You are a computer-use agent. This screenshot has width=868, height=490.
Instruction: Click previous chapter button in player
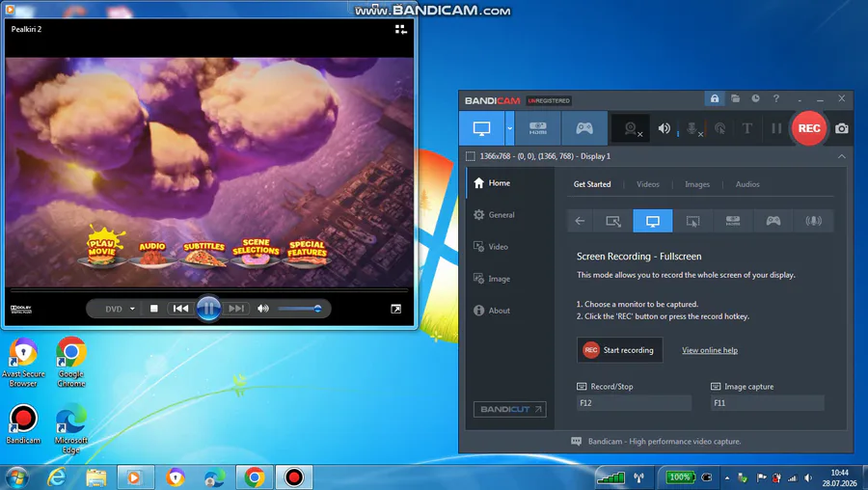tap(180, 309)
